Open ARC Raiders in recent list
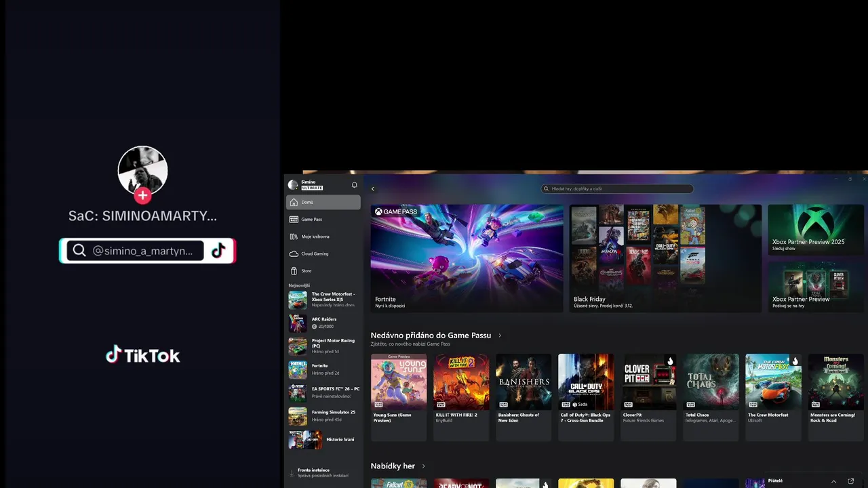The height and width of the screenshot is (488, 868). tap(323, 323)
